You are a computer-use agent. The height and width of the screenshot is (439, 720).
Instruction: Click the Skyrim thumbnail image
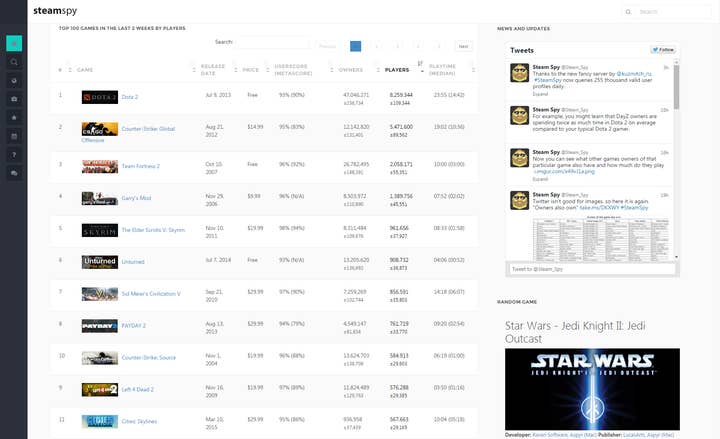click(100, 230)
